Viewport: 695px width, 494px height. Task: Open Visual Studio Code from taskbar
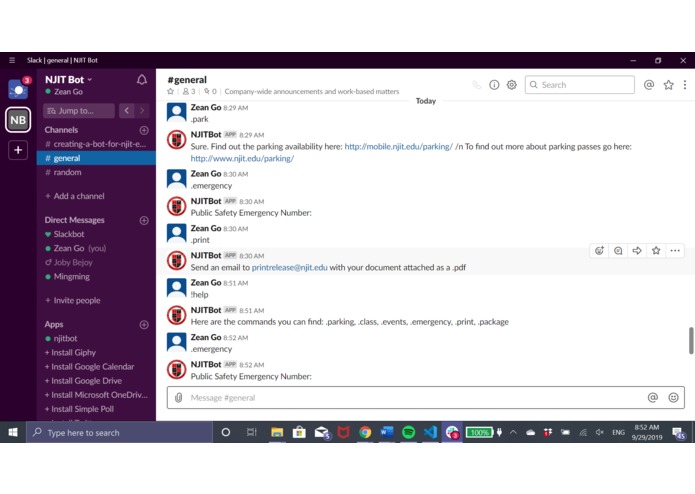[430, 432]
